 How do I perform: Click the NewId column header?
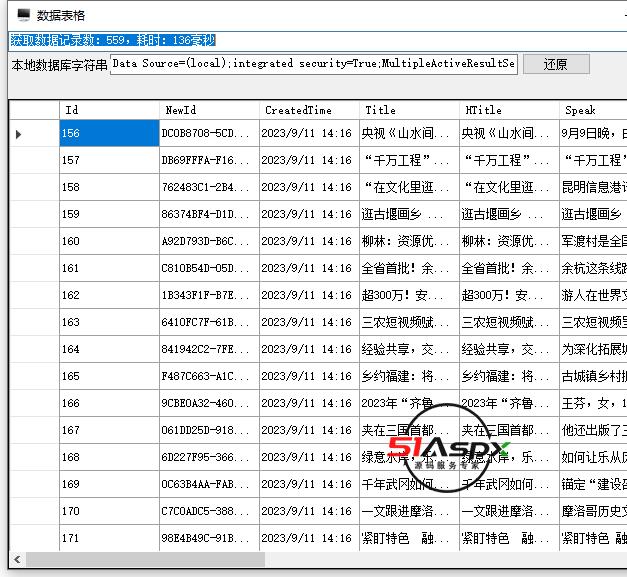[x=209, y=110]
